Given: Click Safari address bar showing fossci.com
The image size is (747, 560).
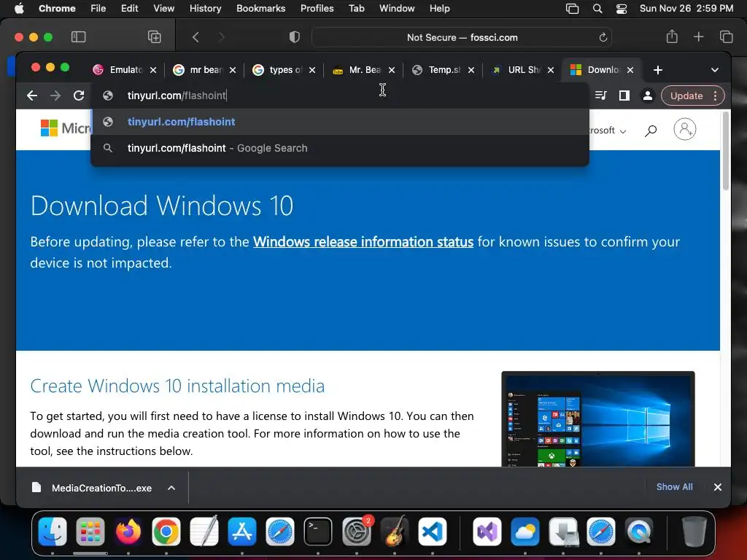Looking at the screenshot, I should tap(462, 37).
